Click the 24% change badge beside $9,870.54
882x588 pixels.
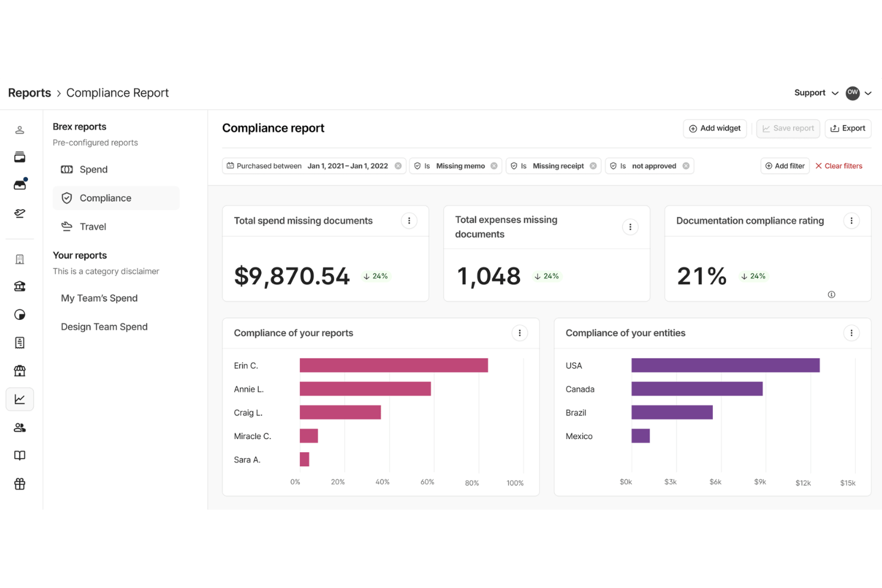(x=375, y=276)
